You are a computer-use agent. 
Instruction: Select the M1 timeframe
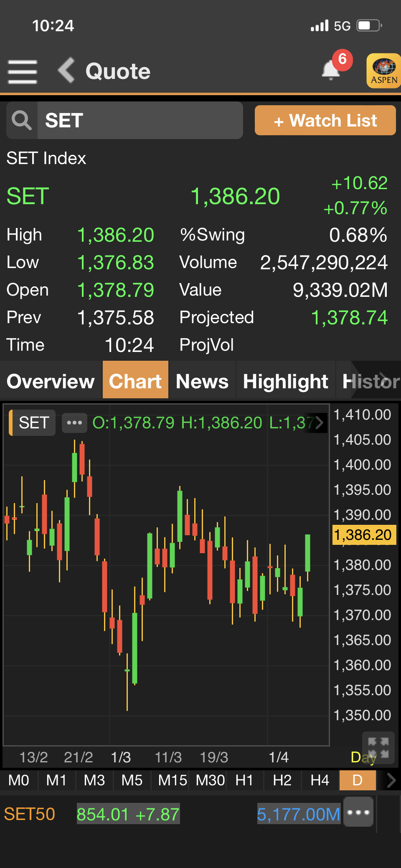pos(56,780)
